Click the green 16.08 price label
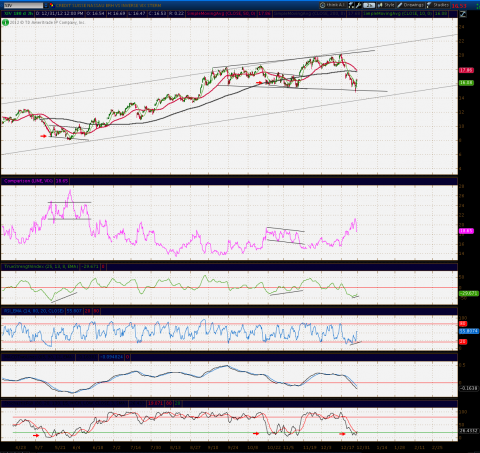The height and width of the screenshot is (453, 480). coord(466,83)
